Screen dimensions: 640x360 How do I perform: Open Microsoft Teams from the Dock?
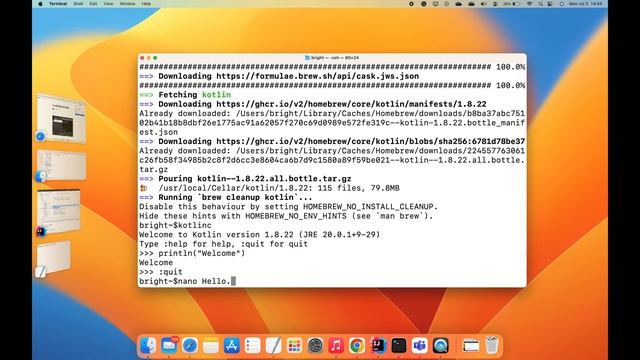pyautogui.click(x=420, y=346)
